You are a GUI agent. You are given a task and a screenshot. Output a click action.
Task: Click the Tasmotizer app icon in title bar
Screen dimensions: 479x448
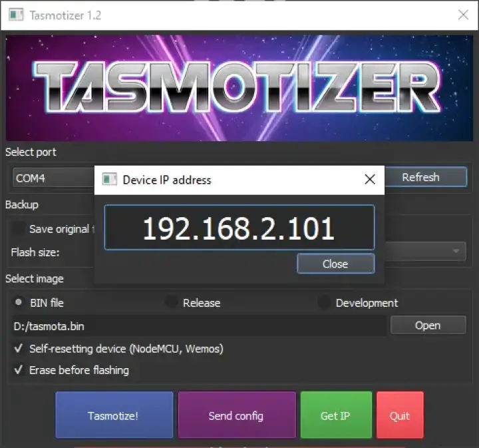click(x=16, y=15)
